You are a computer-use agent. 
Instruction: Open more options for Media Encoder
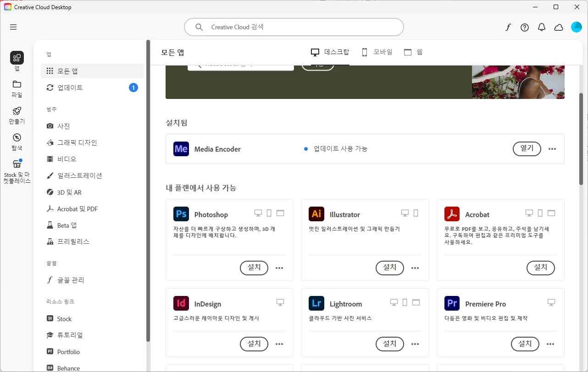[552, 149]
